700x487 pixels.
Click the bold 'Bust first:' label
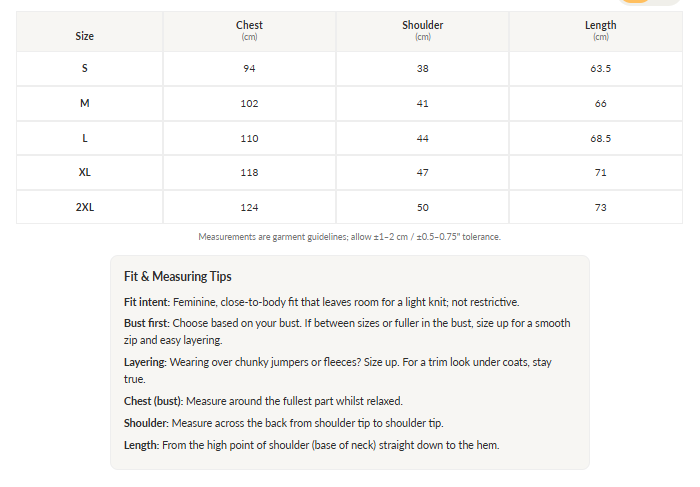coord(147,324)
